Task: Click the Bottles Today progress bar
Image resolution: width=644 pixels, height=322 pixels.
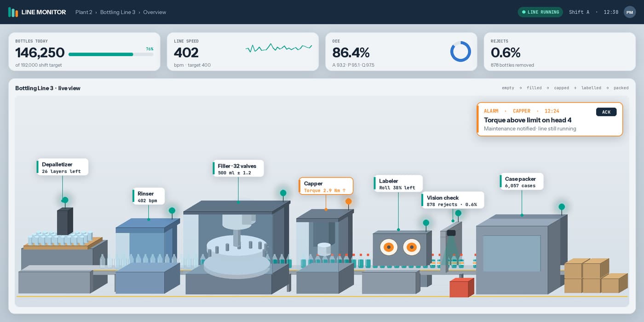Action: 111,54
